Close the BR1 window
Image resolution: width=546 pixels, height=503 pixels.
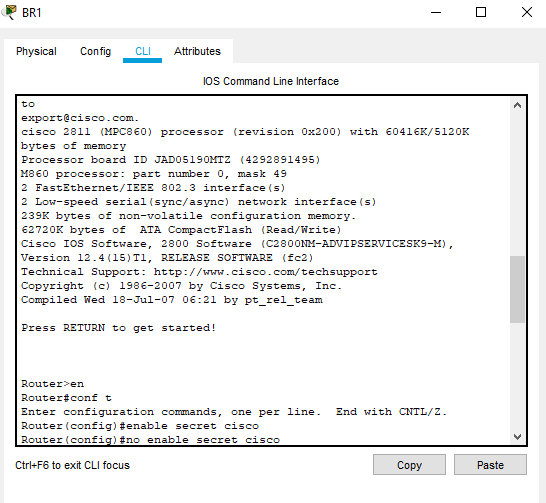527,13
